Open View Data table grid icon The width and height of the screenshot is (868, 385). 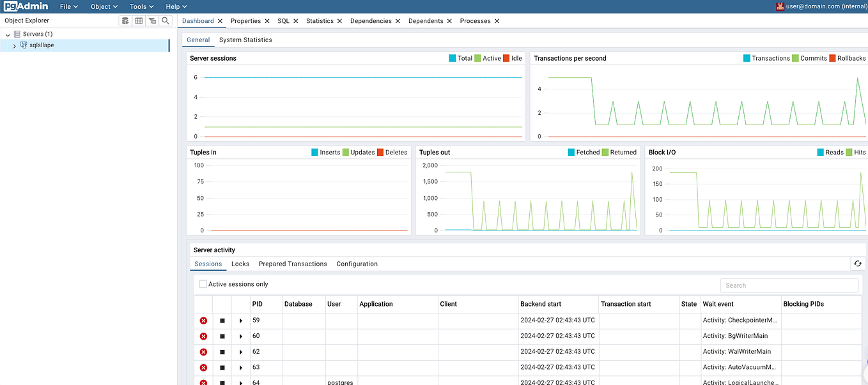coord(139,20)
